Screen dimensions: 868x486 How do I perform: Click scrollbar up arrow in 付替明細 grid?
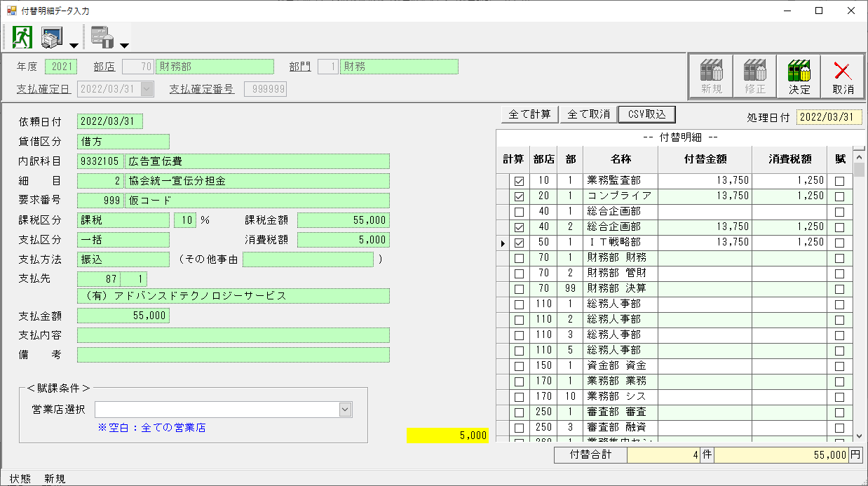(859, 158)
